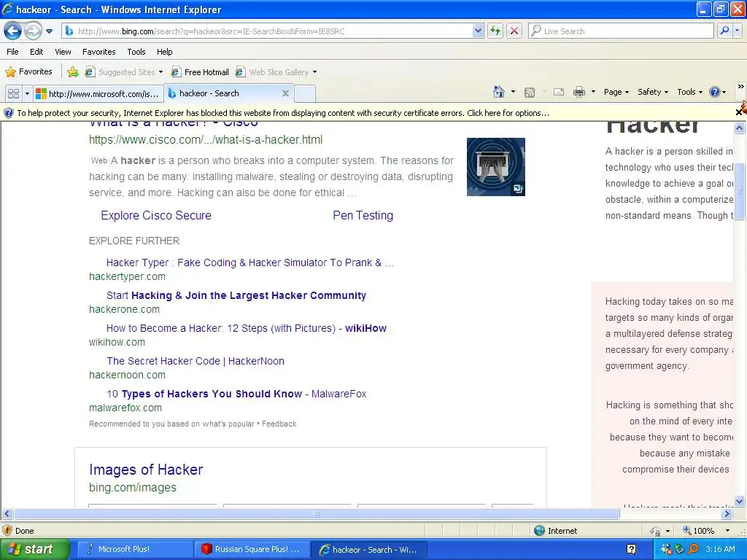Open The Secret Hacker Code link
The width and height of the screenshot is (747, 560).
(196, 361)
